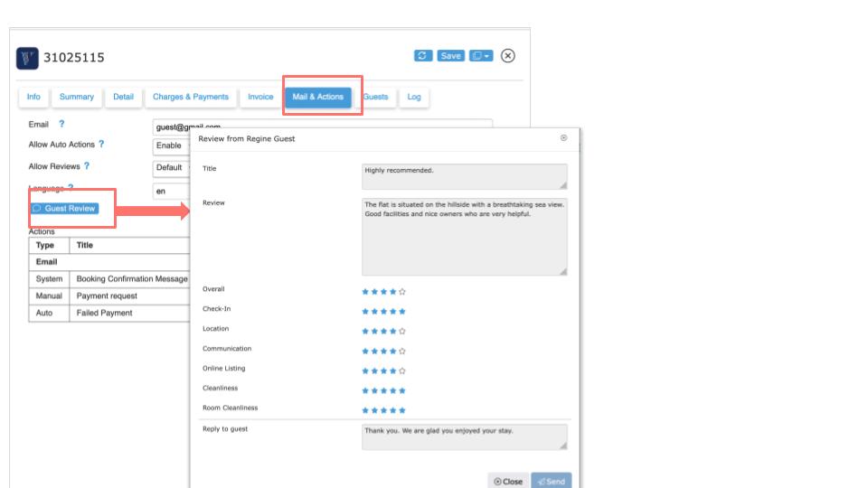Click the Send button in review dialog

[x=552, y=481]
